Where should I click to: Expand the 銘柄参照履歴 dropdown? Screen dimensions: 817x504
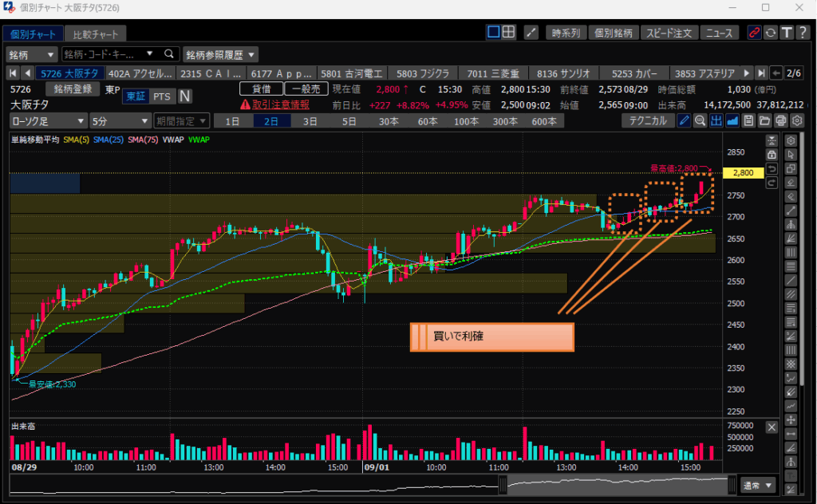tap(221, 54)
